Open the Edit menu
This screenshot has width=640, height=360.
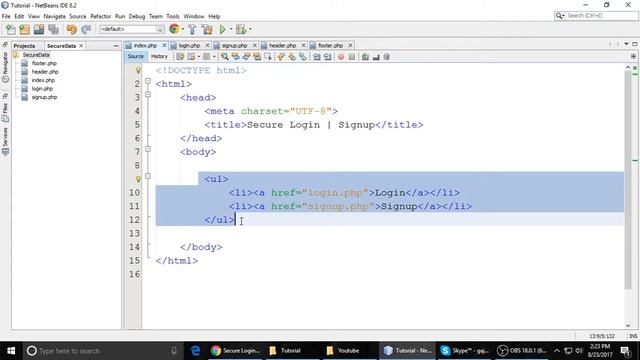tap(19, 16)
